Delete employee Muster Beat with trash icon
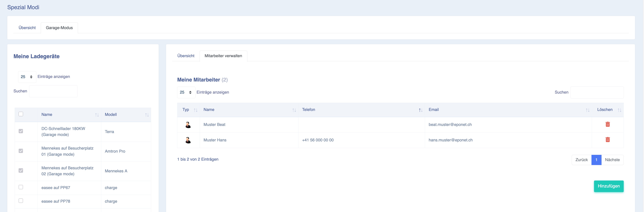644x212 pixels. [608, 124]
